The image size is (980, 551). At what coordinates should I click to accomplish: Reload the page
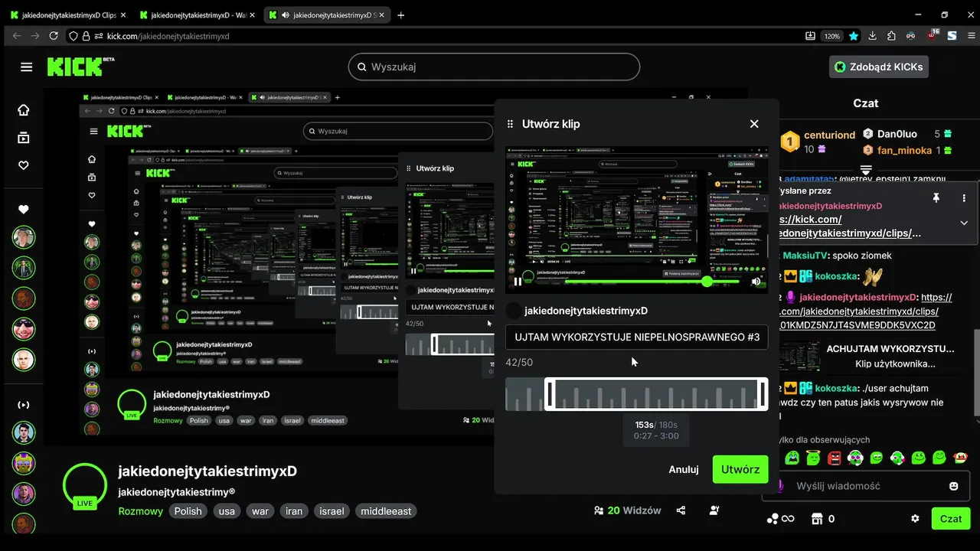coord(54,36)
